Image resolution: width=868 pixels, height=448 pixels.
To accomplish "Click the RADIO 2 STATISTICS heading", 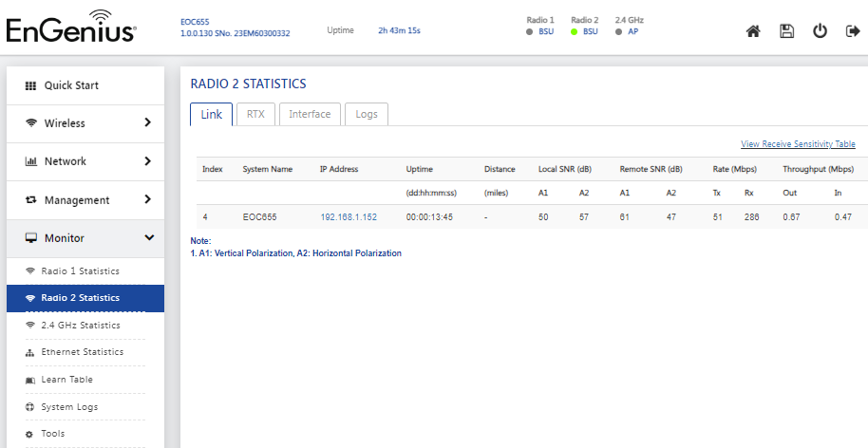I will tap(248, 84).
